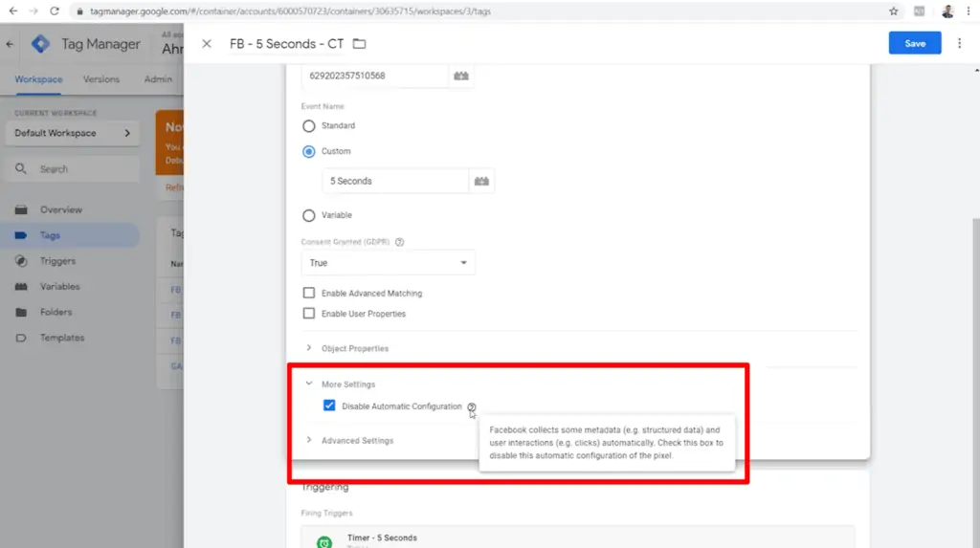Click the custom event name field 5 Seconds
This screenshot has width=980, height=548.
pos(395,181)
